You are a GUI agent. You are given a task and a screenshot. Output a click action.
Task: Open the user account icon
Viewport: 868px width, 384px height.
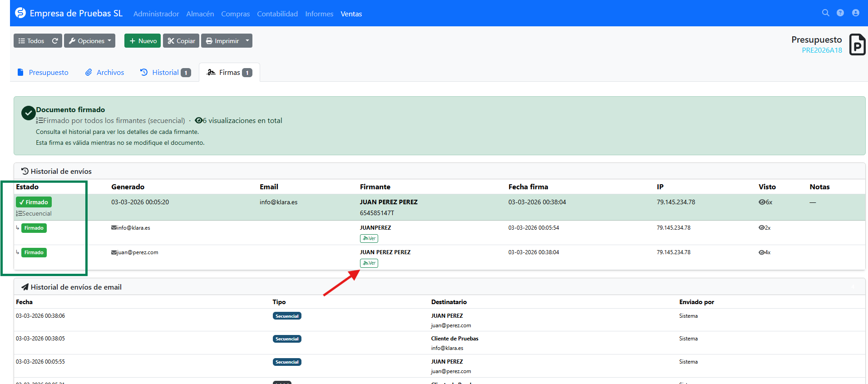pos(856,13)
